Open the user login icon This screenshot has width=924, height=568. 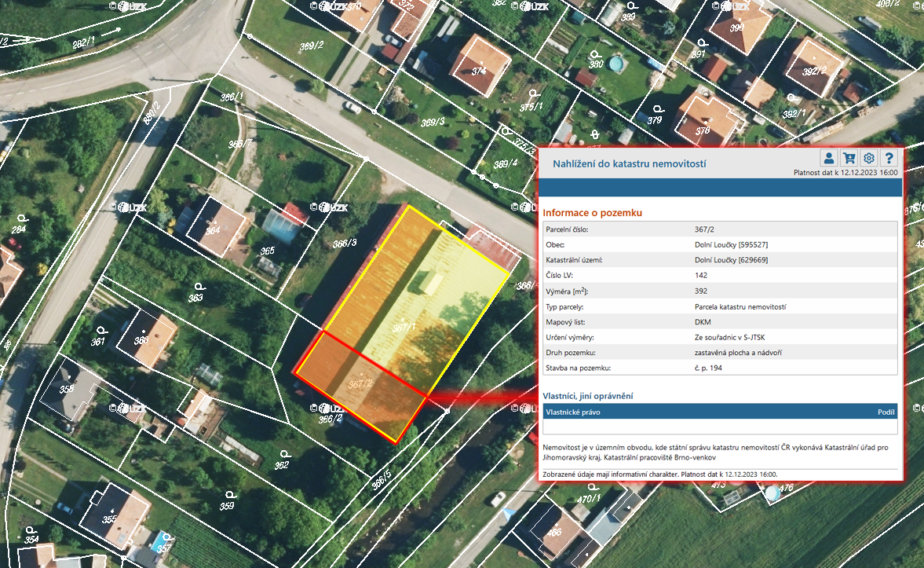[x=828, y=157]
